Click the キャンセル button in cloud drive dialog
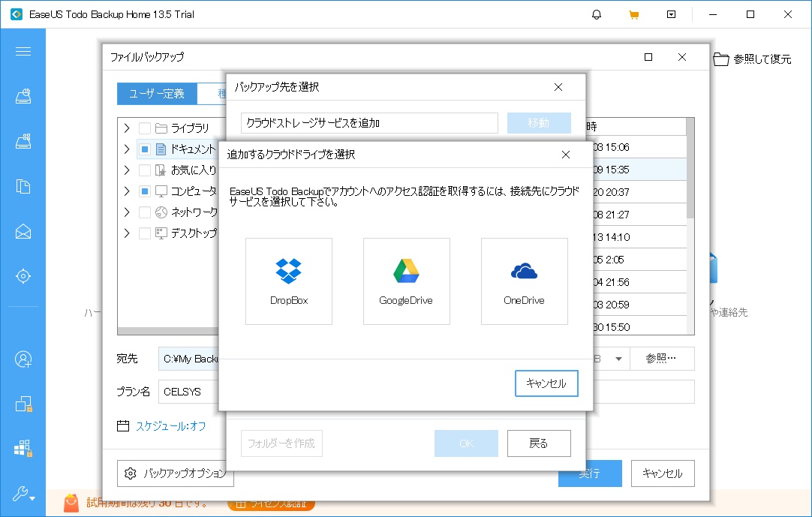 click(546, 383)
